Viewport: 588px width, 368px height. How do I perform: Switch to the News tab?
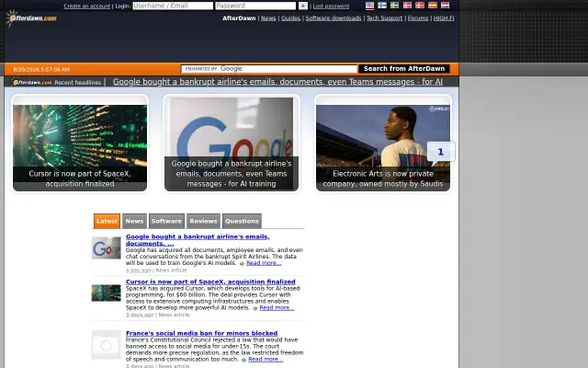[134, 221]
